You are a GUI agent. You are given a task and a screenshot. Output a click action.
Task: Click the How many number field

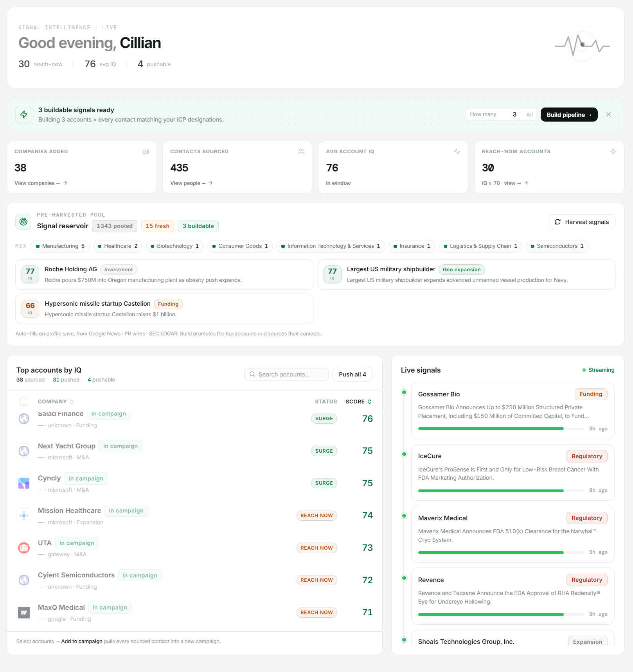[x=514, y=115]
